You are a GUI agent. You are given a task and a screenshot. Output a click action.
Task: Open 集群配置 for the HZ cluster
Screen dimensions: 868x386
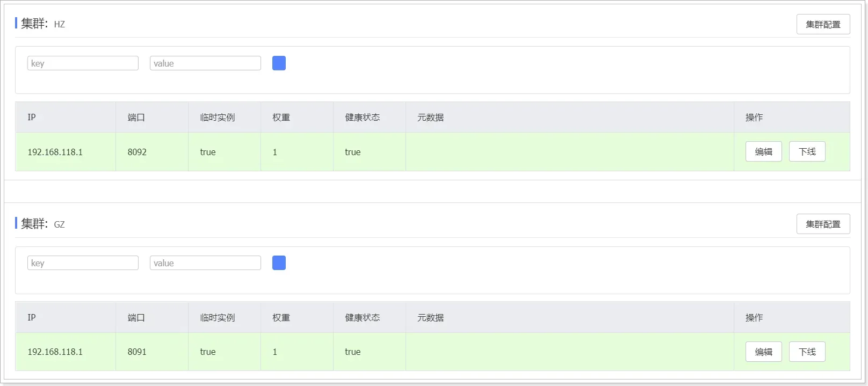coord(823,24)
